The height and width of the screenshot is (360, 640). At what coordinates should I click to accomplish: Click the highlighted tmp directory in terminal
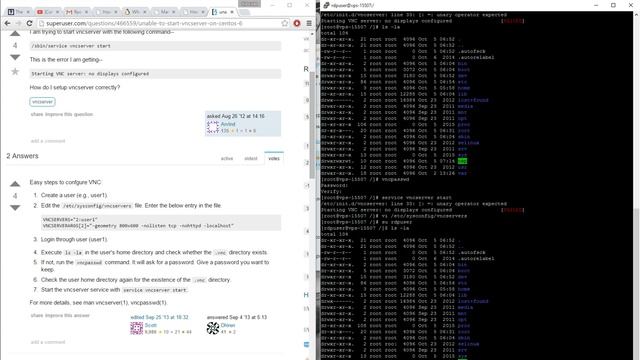(462, 161)
